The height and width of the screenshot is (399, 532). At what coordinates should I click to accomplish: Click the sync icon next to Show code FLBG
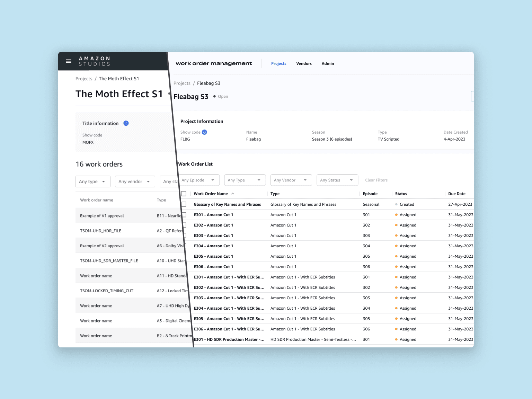click(x=204, y=132)
